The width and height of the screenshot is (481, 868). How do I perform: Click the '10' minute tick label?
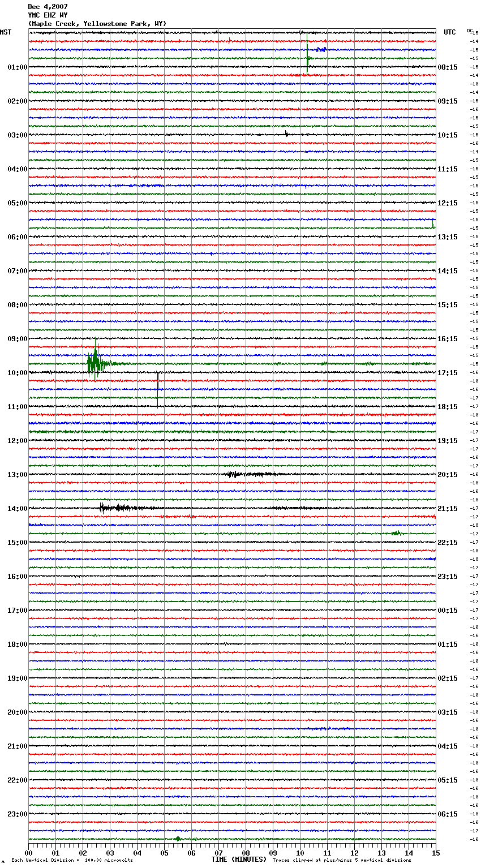(x=300, y=853)
